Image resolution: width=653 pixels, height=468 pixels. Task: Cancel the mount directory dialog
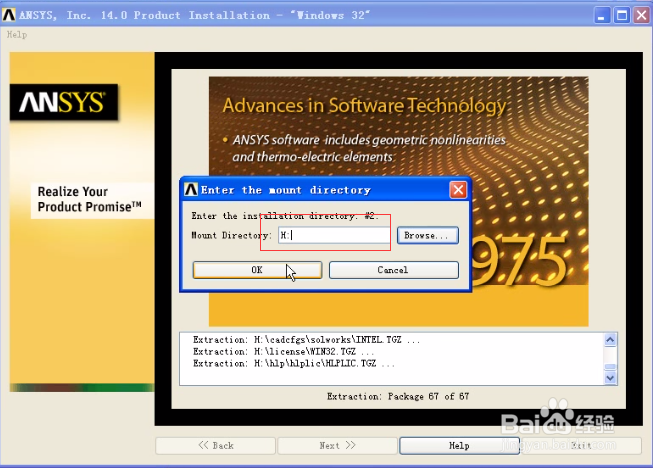click(394, 270)
